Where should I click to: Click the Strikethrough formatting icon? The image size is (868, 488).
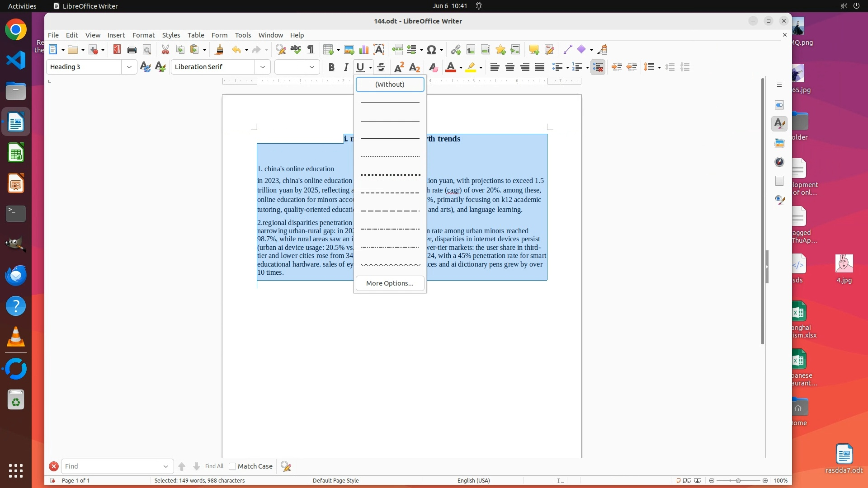[381, 67]
